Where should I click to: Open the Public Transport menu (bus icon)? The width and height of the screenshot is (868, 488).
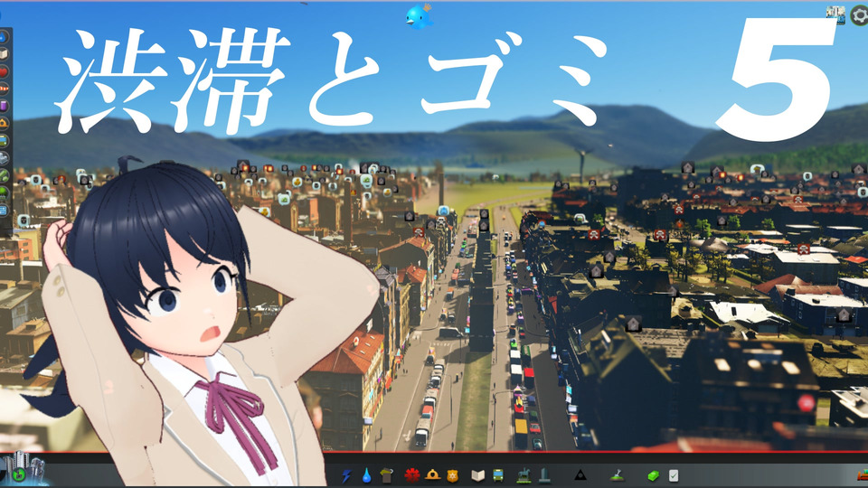pyautogui.click(x=498, y=475)
